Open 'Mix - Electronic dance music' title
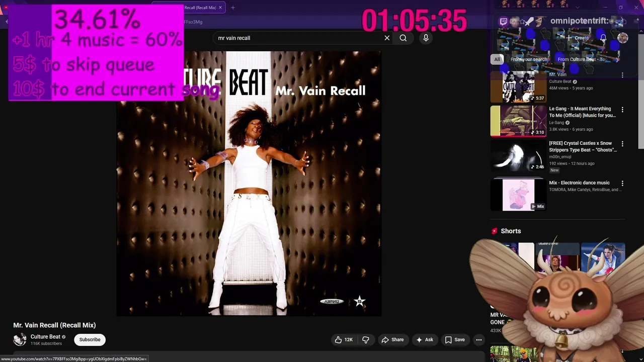Image resolution: width=644 pixels, height=362 pixels. click(579, 183)
